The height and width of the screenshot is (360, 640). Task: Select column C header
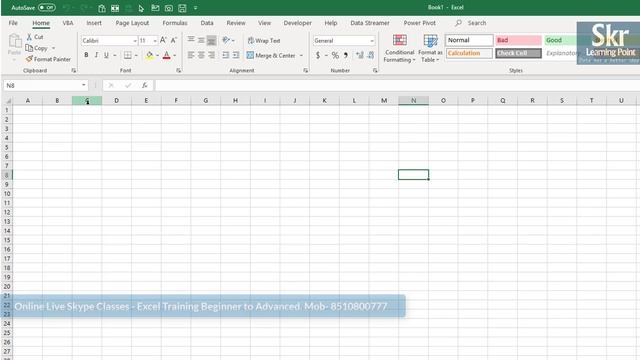[87, 100]
